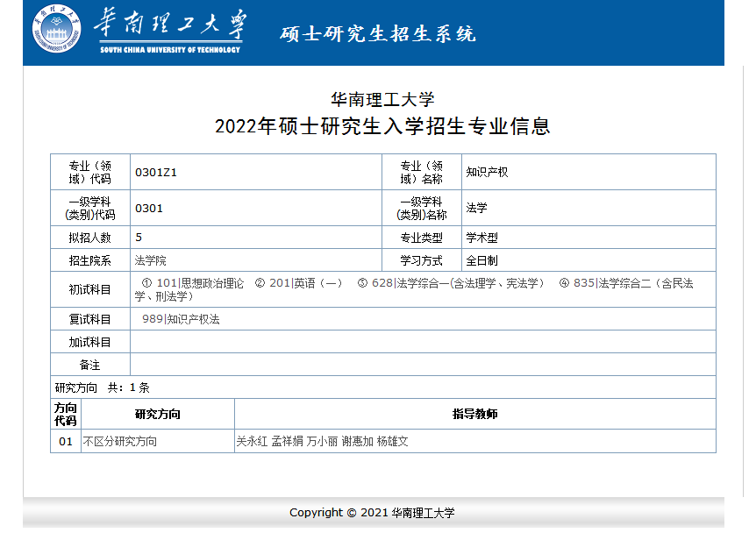Select the major name 知识产权 cell
This screenshot has width=756, height=533.
[x=588, y=172]
